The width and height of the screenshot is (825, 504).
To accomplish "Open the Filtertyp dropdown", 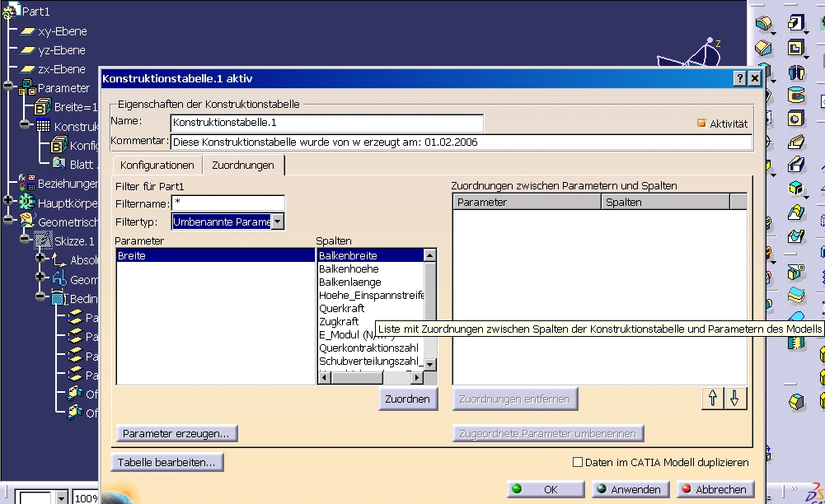I will point(278,222).
